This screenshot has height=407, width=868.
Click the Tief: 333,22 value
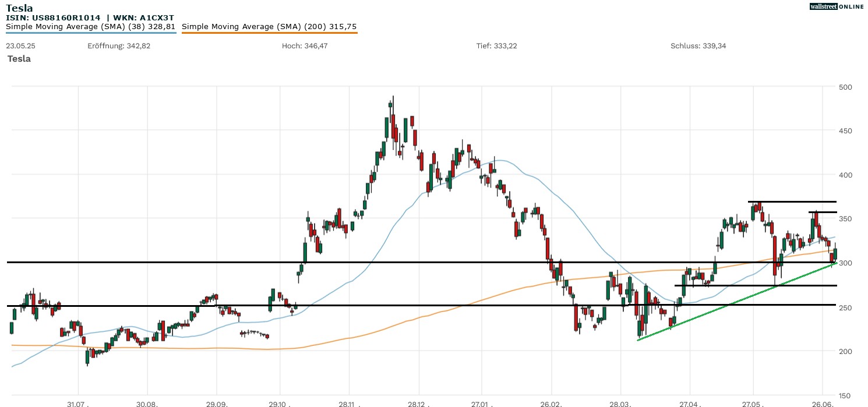click(x=497, y=46)
